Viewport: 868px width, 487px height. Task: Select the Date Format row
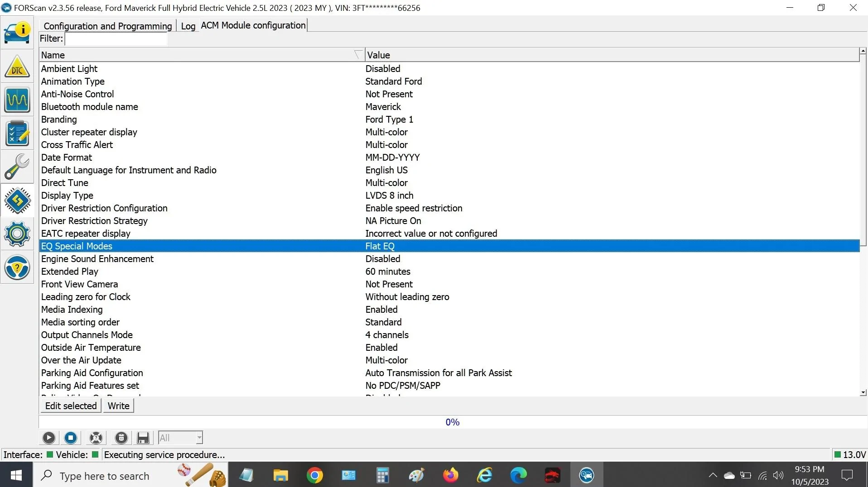(x=449, y=158)
